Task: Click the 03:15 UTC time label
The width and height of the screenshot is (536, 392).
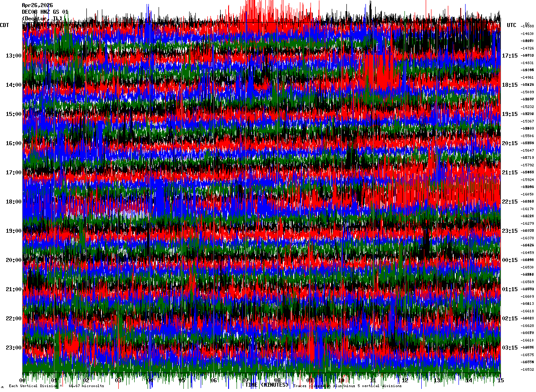Action: coord(510,348)
